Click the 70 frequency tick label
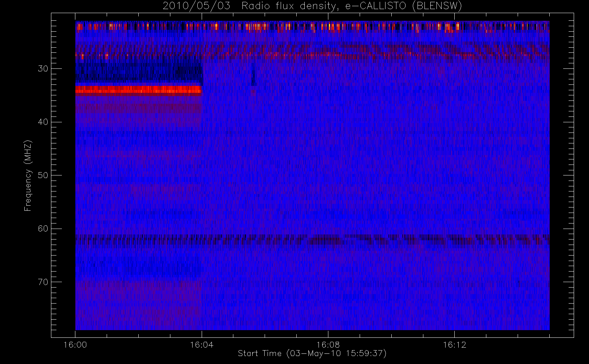 coord(43,282)
